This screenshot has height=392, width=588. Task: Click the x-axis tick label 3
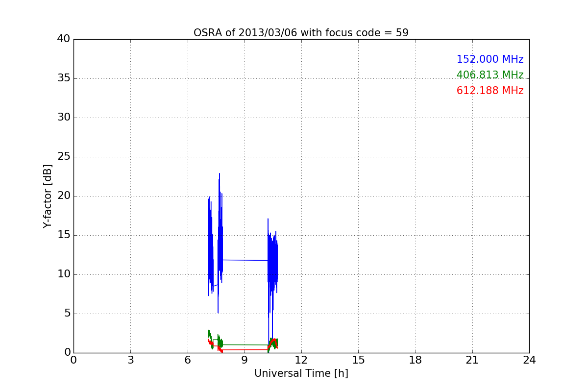point(130,360)
